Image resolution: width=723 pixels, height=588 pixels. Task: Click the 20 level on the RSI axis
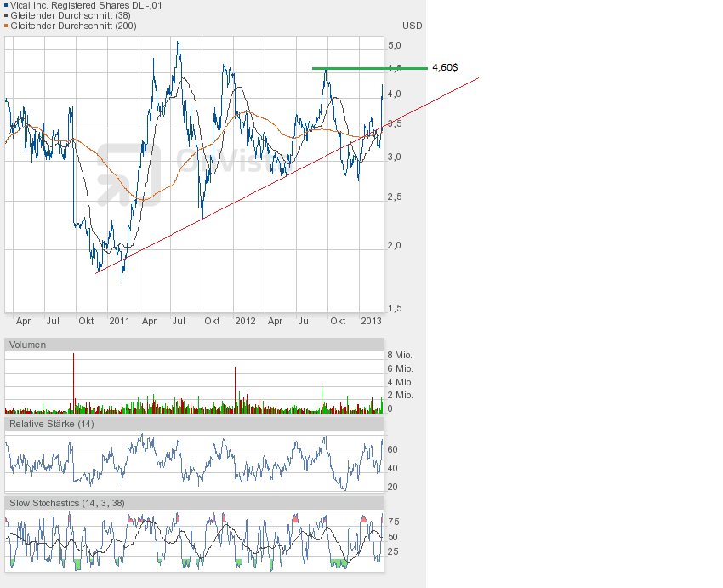tap(392, 488)
